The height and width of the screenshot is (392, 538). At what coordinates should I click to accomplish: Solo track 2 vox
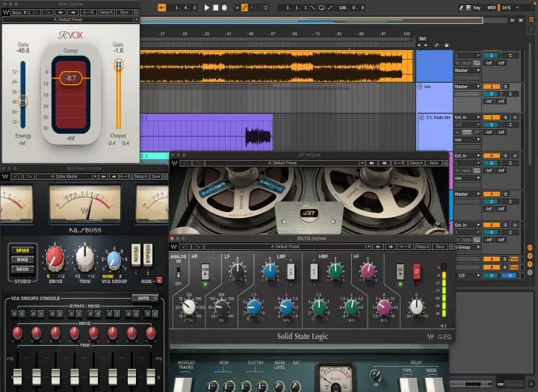tap(505, 87)
